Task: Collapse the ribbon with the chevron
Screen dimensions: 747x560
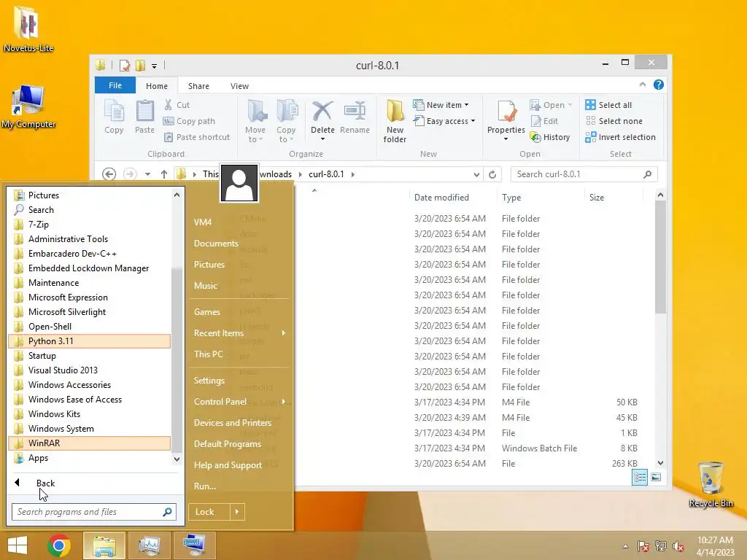Action: (x=643, y=85)
